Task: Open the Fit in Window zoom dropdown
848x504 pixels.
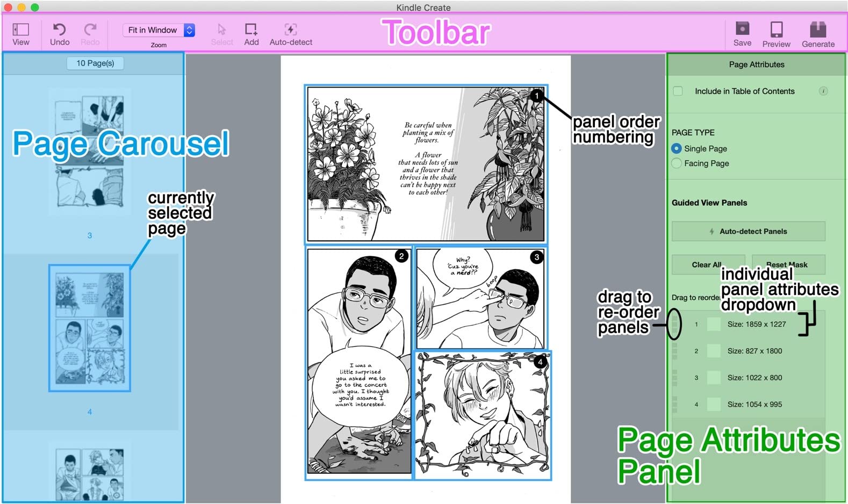Action: point(159,30)
